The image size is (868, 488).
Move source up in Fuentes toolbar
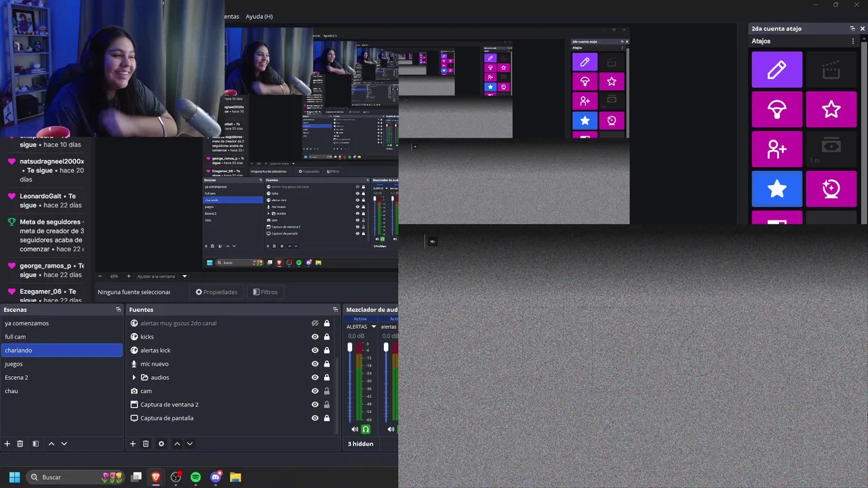pyautogui.click(x=177, y=444)
